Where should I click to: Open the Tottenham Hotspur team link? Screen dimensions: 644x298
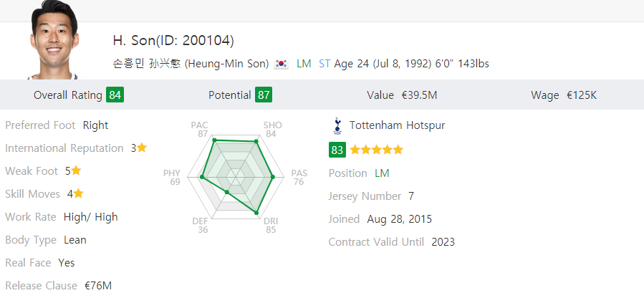tap(397, 125)
